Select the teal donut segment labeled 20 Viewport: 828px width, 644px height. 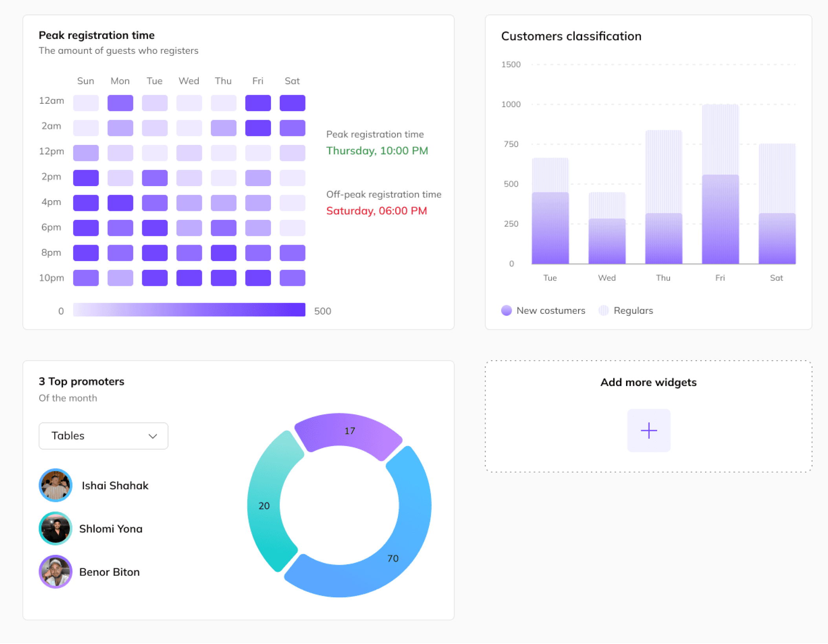point(264,505)
